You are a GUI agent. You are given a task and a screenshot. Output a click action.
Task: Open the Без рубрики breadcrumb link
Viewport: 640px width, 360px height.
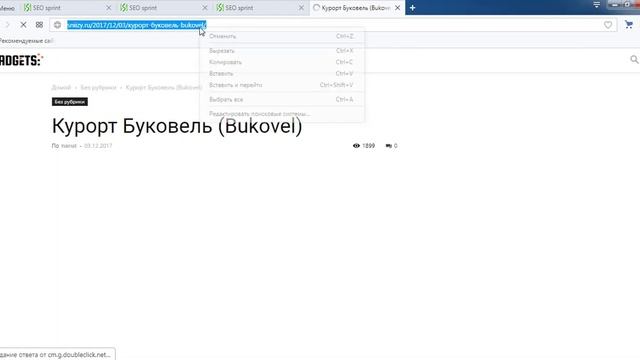click(x=98, y=87)
